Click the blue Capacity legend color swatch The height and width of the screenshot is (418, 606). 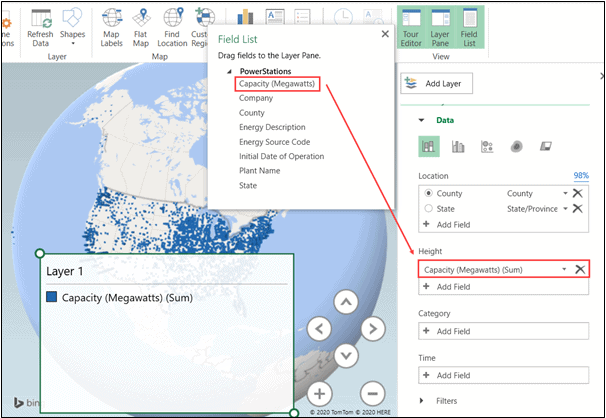[x=53, y=297]
